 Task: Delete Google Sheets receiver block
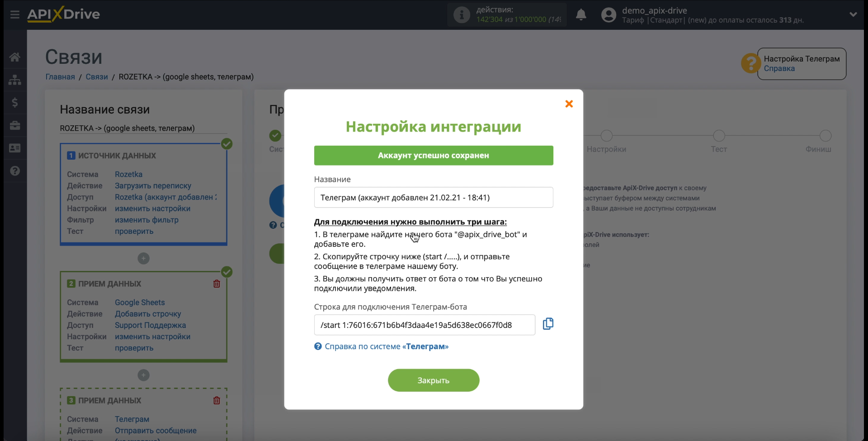click(x=217, y=284)
